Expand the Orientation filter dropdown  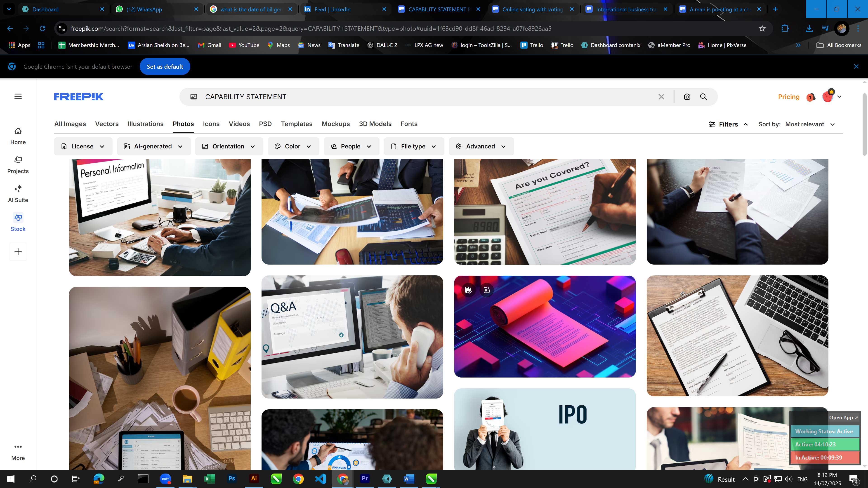(x=229, y=146)
